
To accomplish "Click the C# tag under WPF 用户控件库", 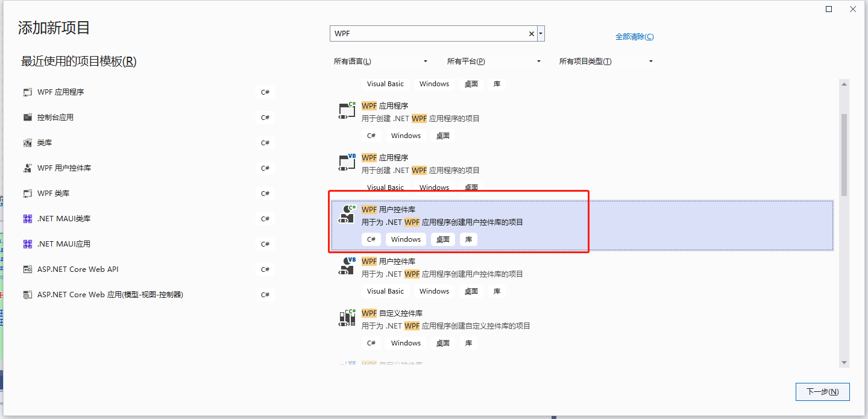I will pyautogui.click(x=371, y=239).
